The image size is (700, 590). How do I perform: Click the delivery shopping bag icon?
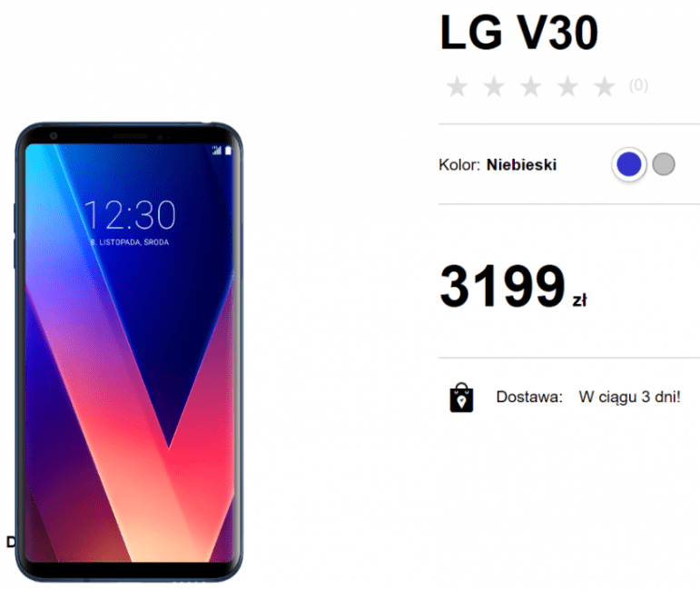click(461, 398)
